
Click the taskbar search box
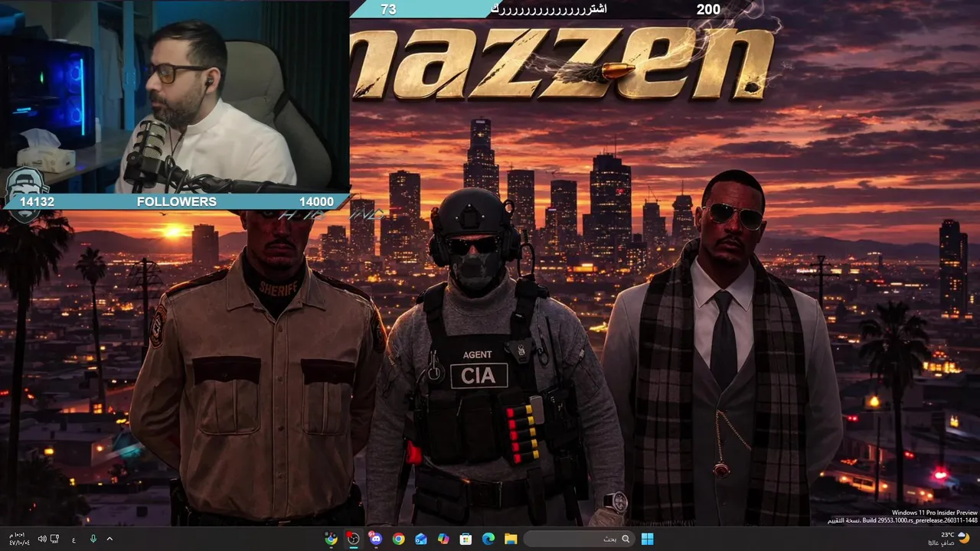click(x=578, y=539)
